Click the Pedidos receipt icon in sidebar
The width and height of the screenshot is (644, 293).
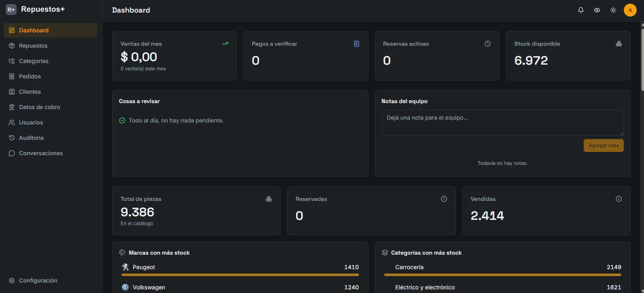tap(12, 76)
